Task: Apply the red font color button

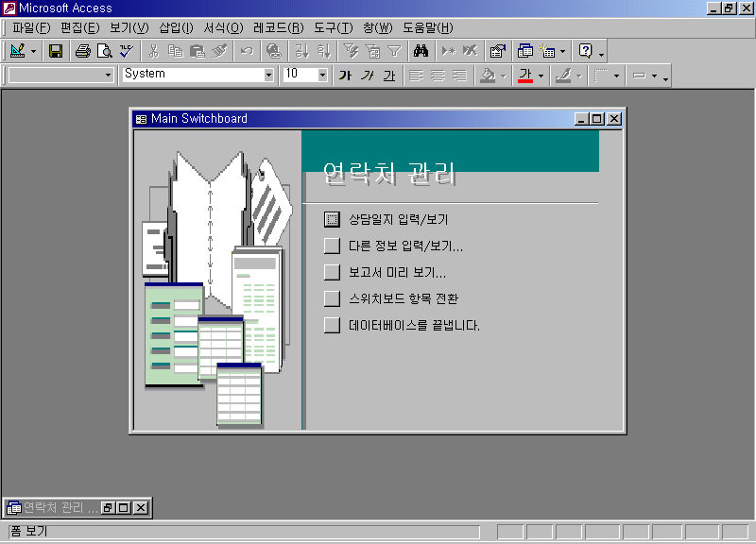Action: (525, 76)
